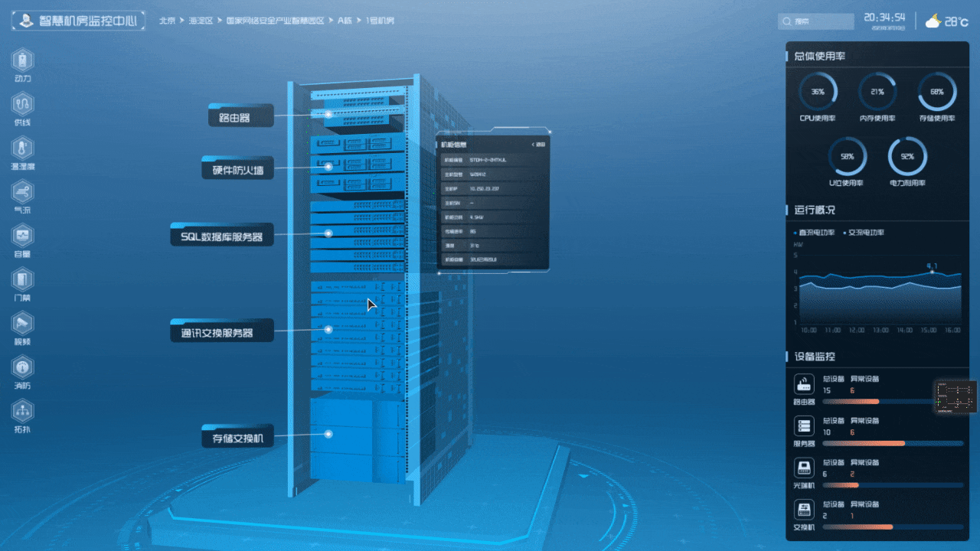980x551 pixels.
Task: Click the 28°C temperature reading
Action: coord(956,21)
